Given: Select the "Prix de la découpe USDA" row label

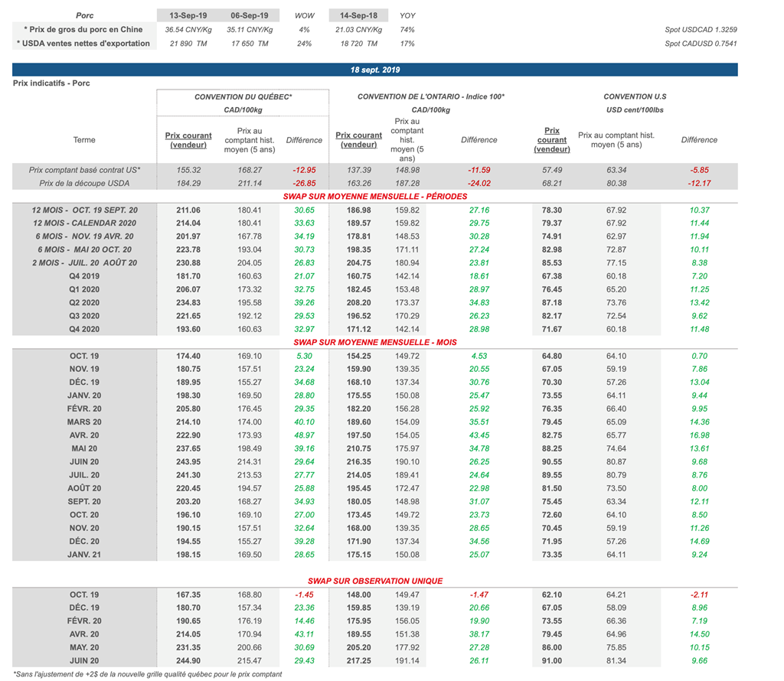Looking at the screenshot, I should pos(84,183).
